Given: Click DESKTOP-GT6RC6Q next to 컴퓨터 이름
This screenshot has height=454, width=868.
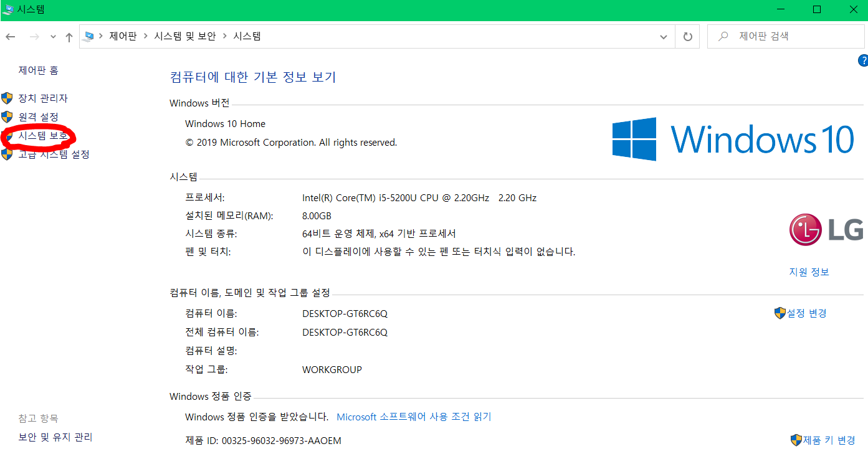Looking at the screenshot, I should click(345, 313).
